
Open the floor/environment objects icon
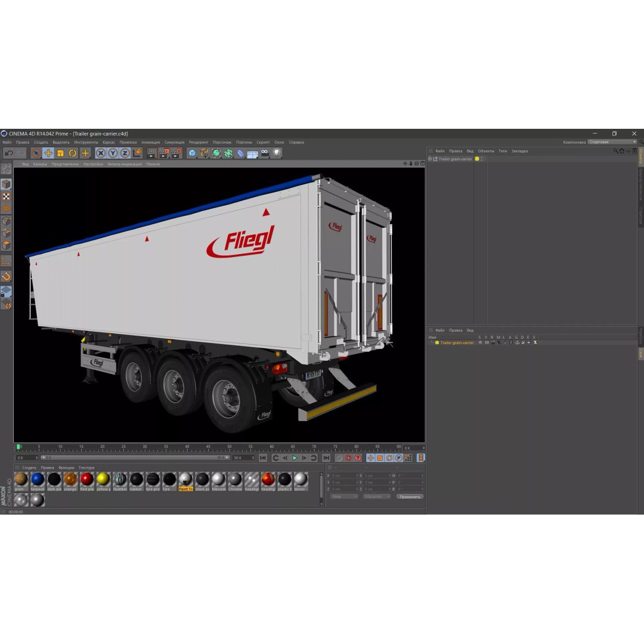[x=252, y=153]
